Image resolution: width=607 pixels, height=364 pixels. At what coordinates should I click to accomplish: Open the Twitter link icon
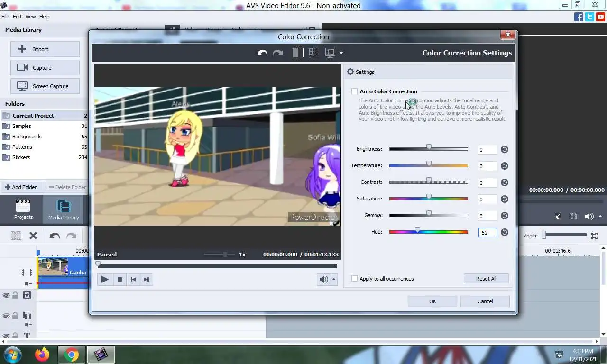[x=589, y=17]
